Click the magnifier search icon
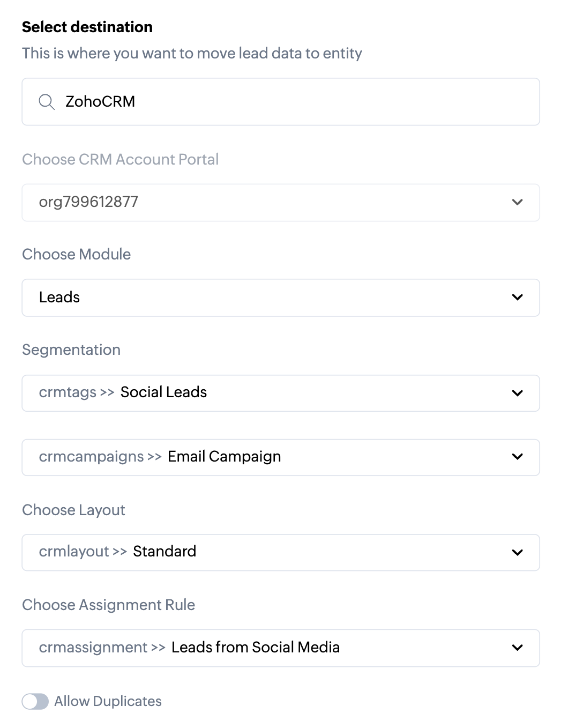Screen dimensions: 568x728 click(x=47, y=102)
